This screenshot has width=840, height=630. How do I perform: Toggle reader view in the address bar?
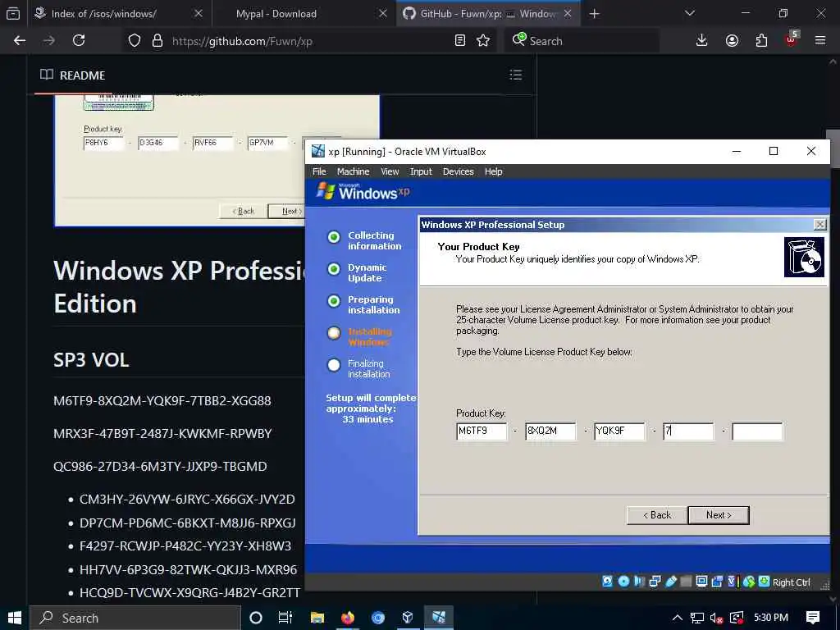click(x=459, y=41)
